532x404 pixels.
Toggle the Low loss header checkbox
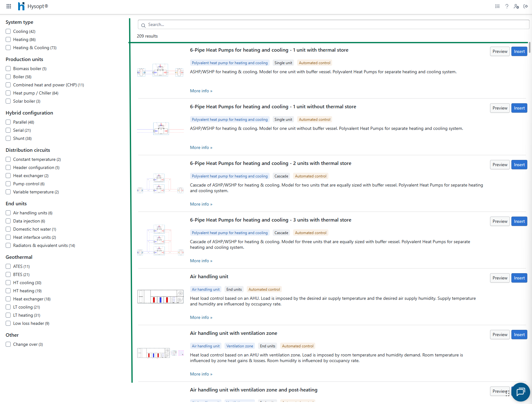click(x=8, y=323)
